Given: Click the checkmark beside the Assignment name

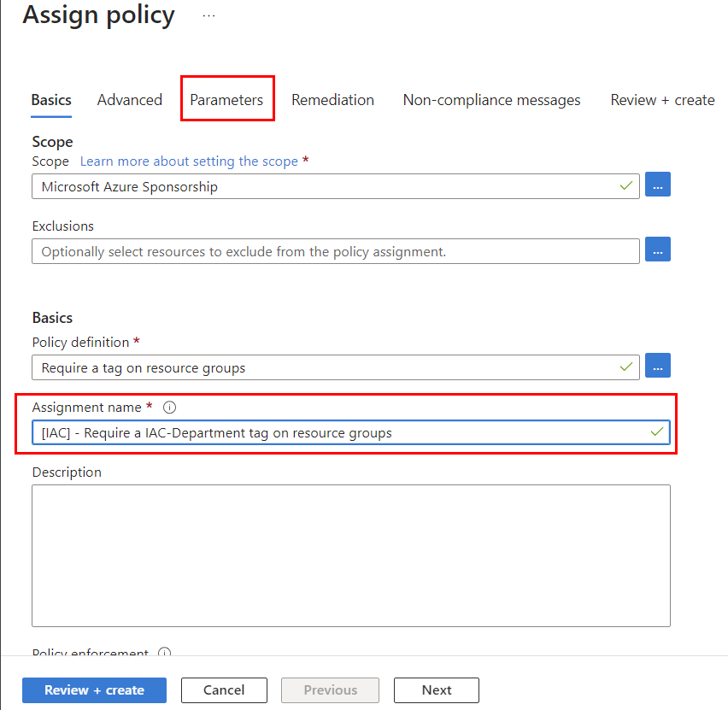Looking at the screenshot, I should (657, 433).
